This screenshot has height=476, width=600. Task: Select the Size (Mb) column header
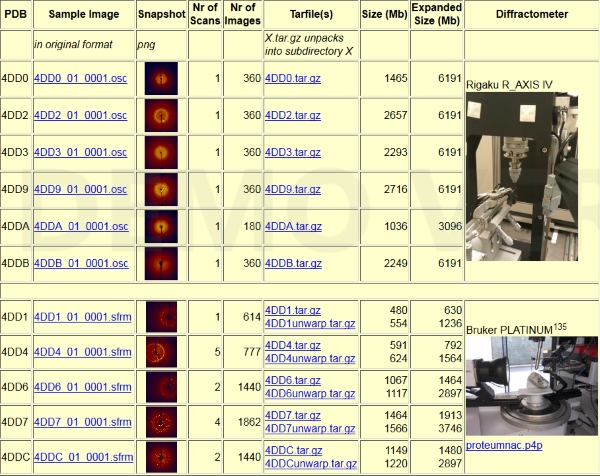click(385, 14)
